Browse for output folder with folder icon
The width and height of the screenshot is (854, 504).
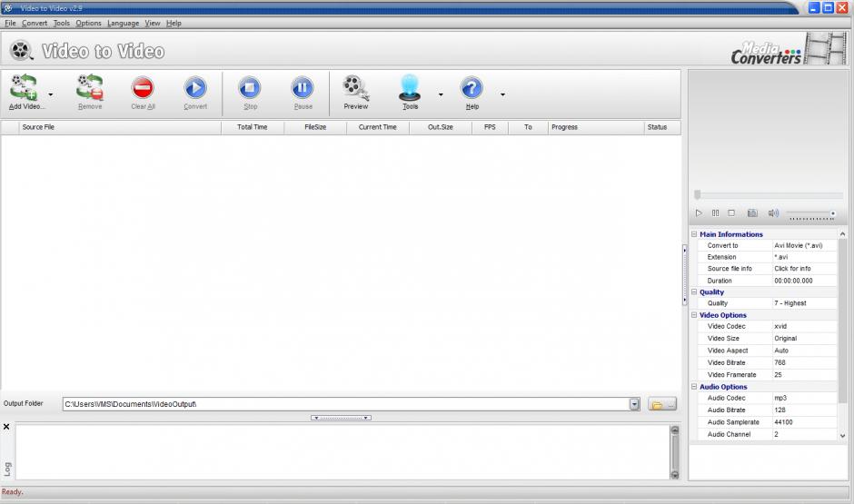coord(662,404)
